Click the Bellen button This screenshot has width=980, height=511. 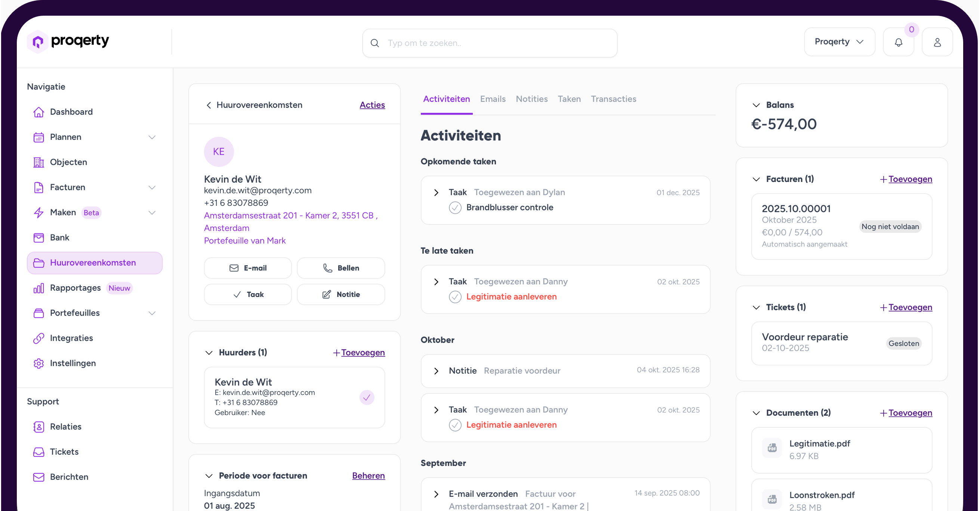340,268
